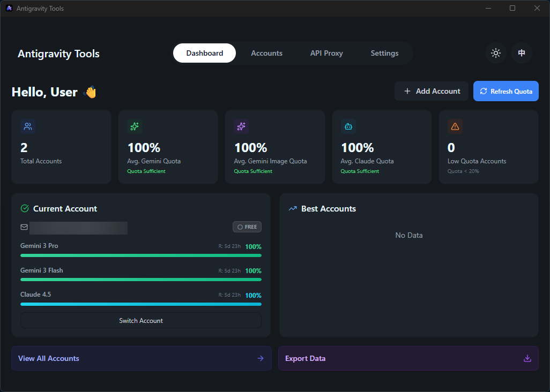Maximize the Antigravity Tools window
This screenshot has height=392, width=550.
512,8
